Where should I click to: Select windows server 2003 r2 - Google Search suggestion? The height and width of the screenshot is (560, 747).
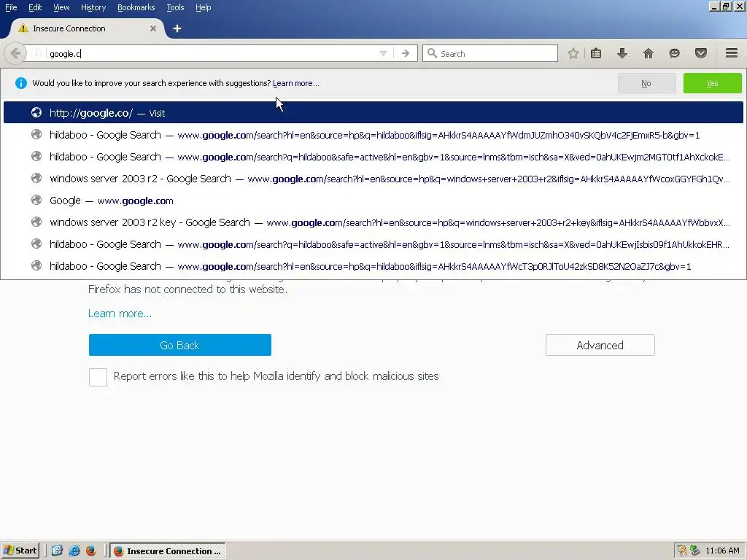point(373,179)
